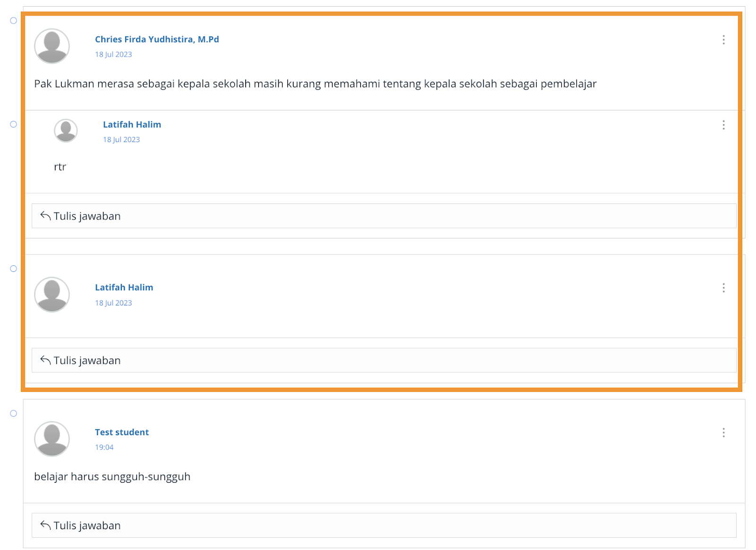Open Test student's profile avatar

52,439
